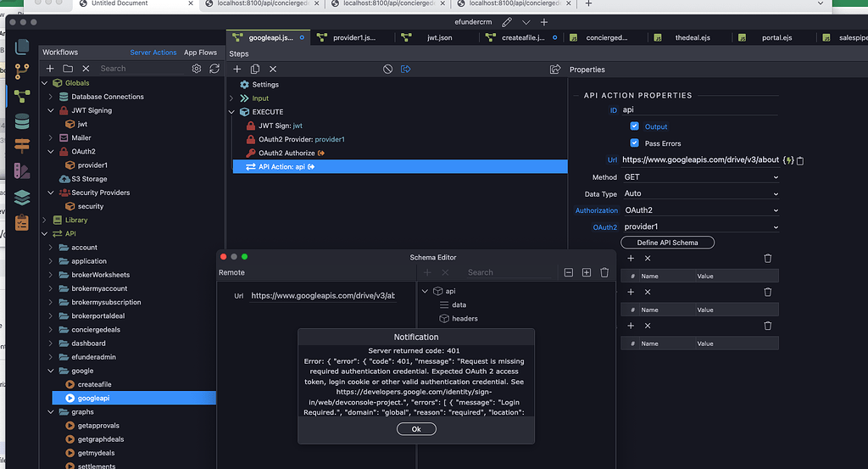Uncheck the Output checkbox
Screen dimensions: 868x469
tap(635, 126)
